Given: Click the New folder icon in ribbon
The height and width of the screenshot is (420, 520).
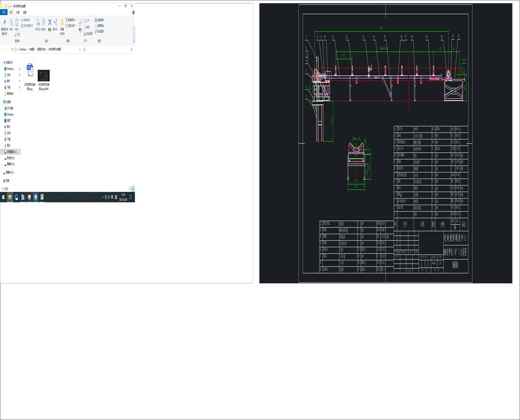Looking at the screenshot, I should (x=62, y=22).
